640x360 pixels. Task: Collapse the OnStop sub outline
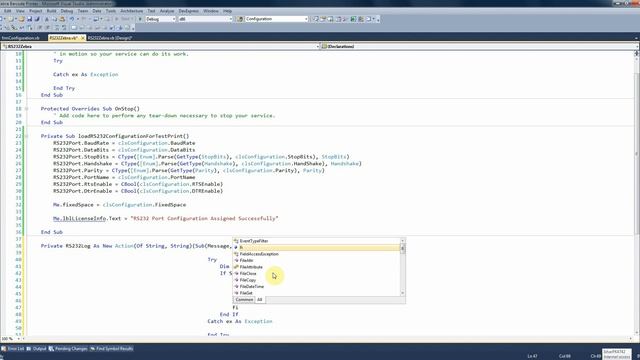[x=27, y=109]
